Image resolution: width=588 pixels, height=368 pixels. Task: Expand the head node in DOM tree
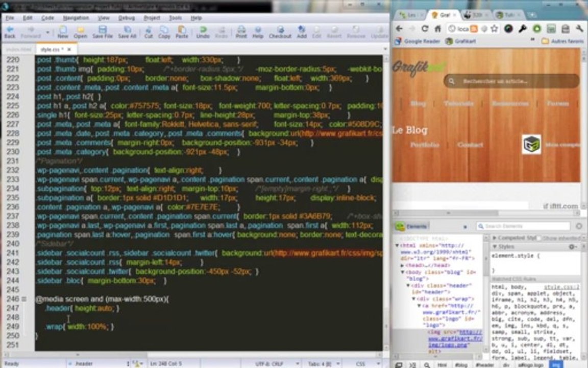point(402,265)
